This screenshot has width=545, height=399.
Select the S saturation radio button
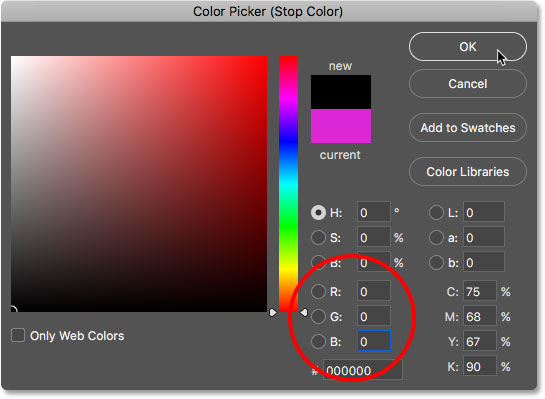point(318,238)
